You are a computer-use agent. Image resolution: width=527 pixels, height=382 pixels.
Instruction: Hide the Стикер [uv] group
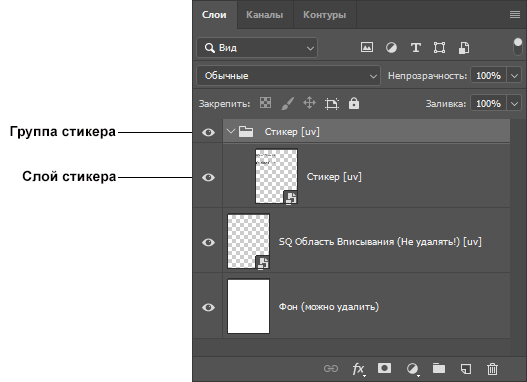tap(208, 132)
